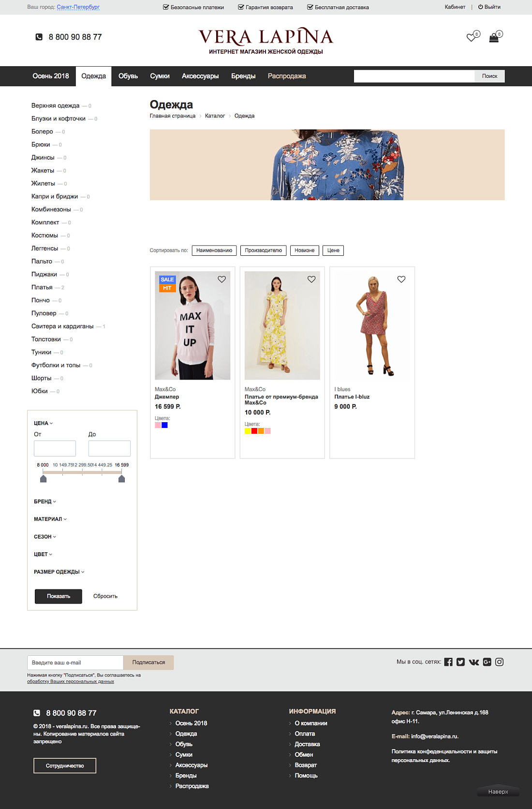Expand the МАТЕРИАЛ filter section

(50, 519)
